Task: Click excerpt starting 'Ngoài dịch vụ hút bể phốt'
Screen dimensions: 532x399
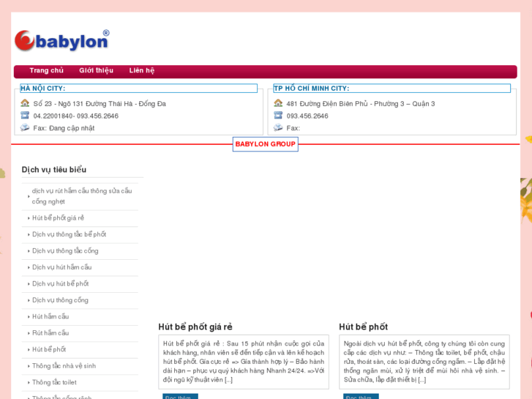Action: click(x=424, y=362)
